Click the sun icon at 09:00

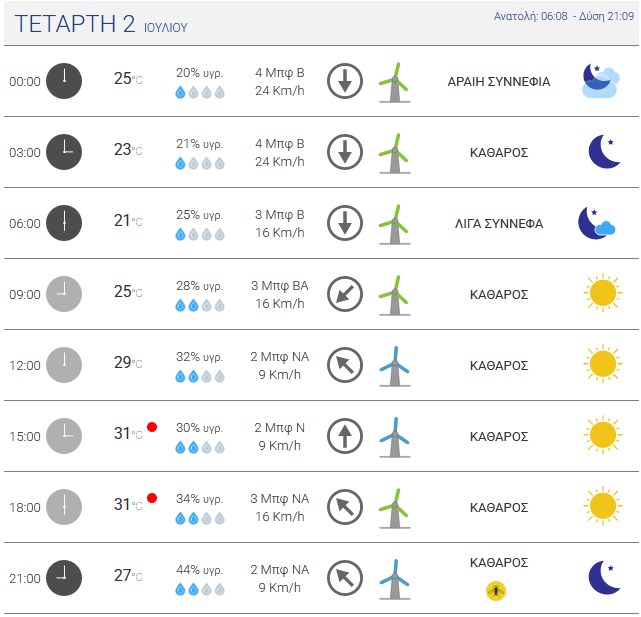click(x=603, y=293)
